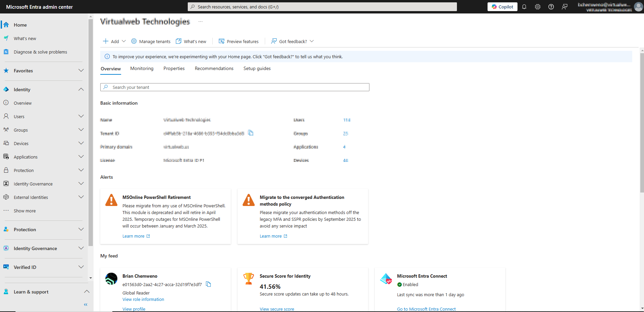Click the Devices icon
644x312 pixels.
point(6,143)
